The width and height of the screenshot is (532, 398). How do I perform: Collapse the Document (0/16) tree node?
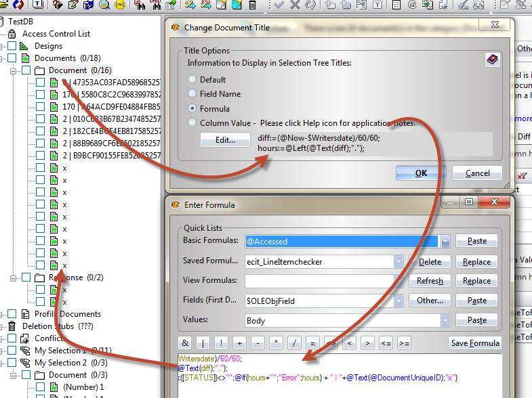(14, 70)
